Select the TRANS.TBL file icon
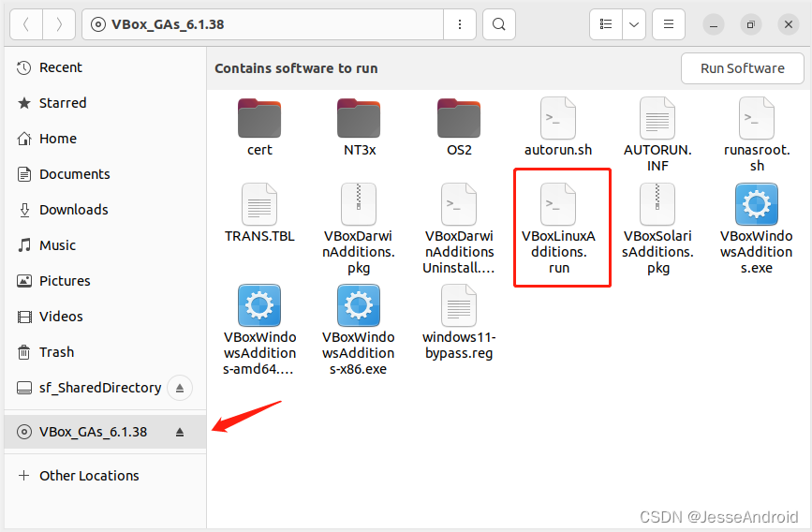The height and width of the screenshot is (532, 812). tap(259, 204)
